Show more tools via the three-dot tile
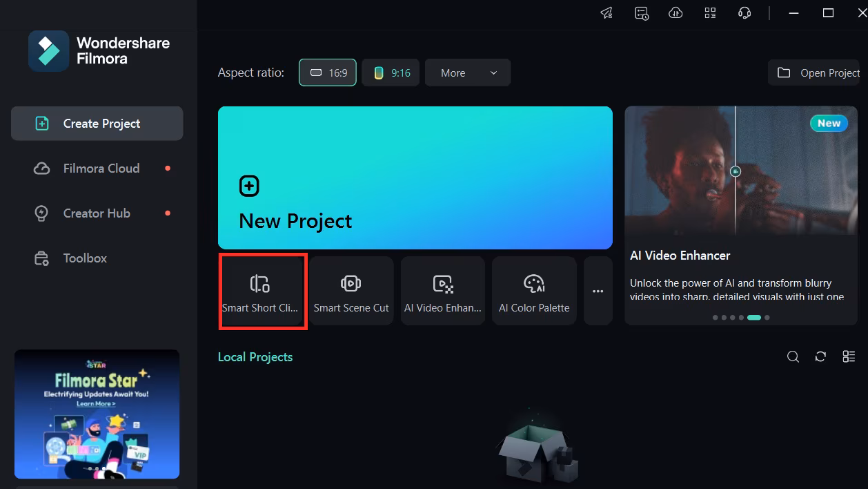Image resolution: width=868 pixels, height=489 pixels. coord(598,291)
